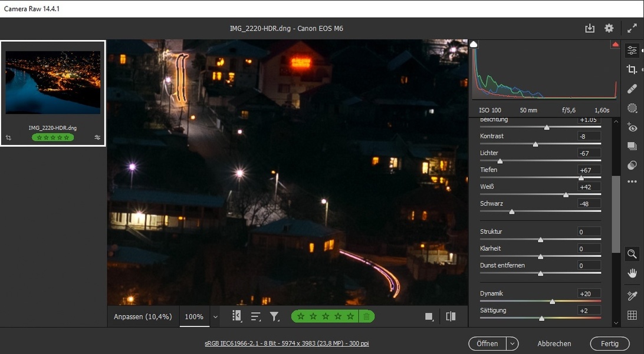The height and width of the screenshot is (354, 644).
Task: Open the filmstrip sort options menu
Action: 255,316
